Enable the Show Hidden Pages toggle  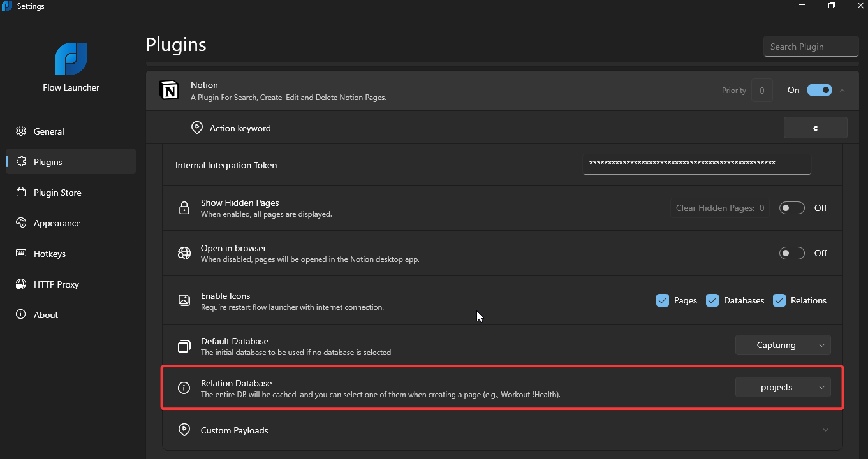[x=792, y=208]
